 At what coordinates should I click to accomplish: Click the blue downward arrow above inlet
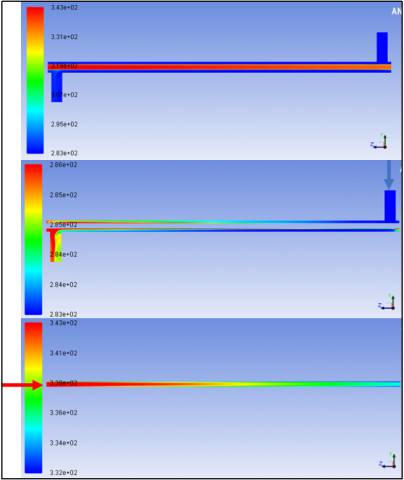[x=389, y=175]
